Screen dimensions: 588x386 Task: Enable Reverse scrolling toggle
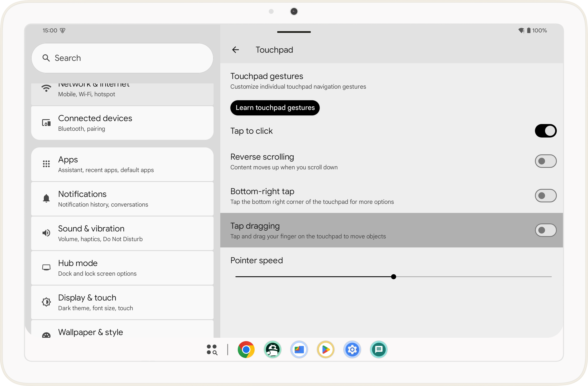545,161
